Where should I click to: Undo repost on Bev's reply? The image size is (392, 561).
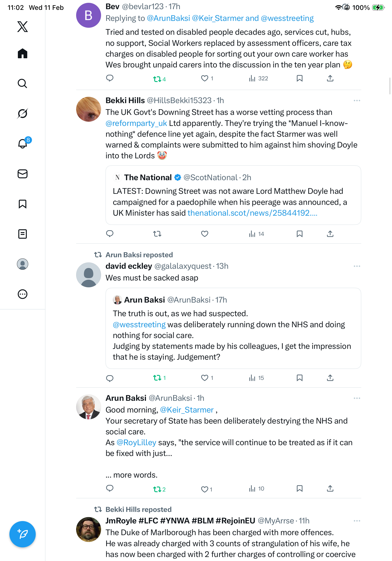coord(157,79)
